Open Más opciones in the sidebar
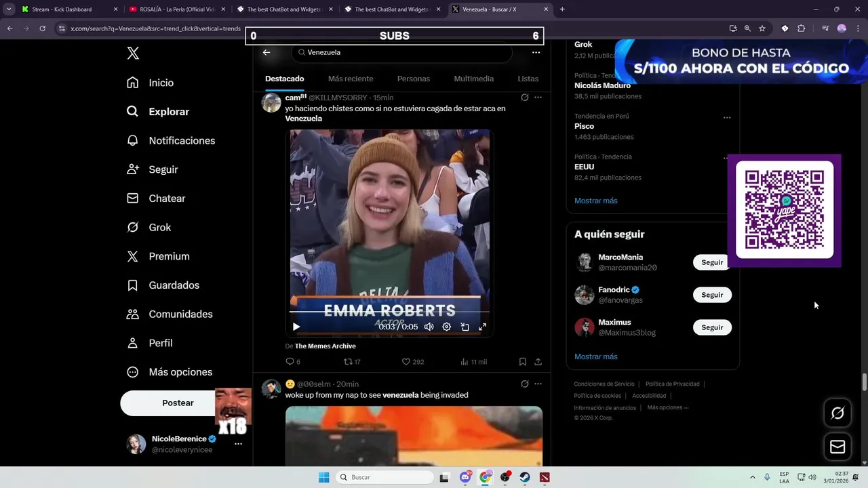The height and width of the screenshot is (488, 868). [x=170, y=372]
